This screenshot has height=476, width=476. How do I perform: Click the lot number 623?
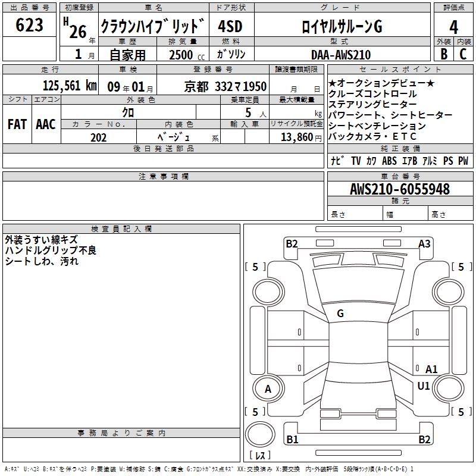tap(30, 26)
